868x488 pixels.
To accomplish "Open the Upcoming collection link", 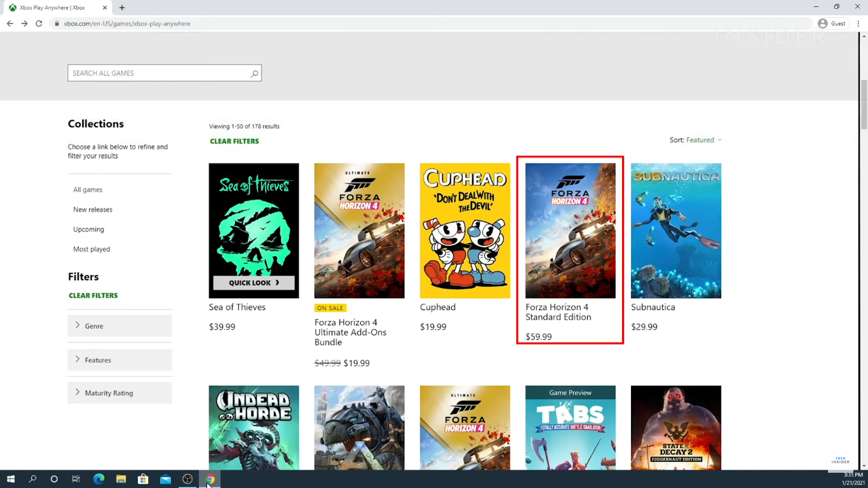I will [88, 229].
